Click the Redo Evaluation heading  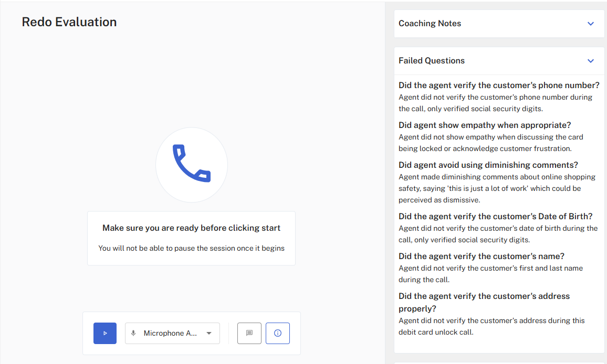click(x=69, y=22)
